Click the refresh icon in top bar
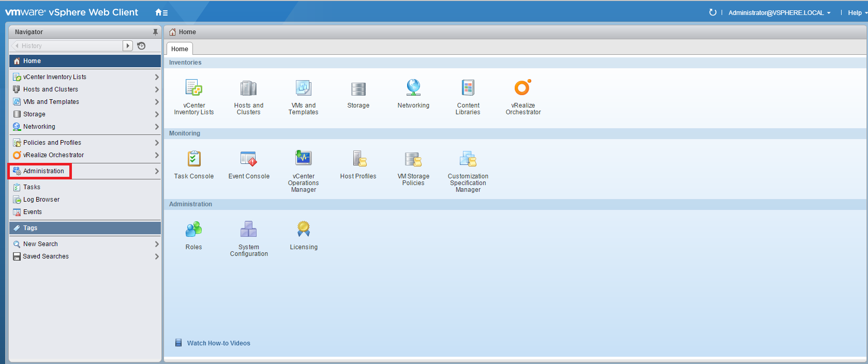Screen dimensions: 868x364 coord(713,12)
